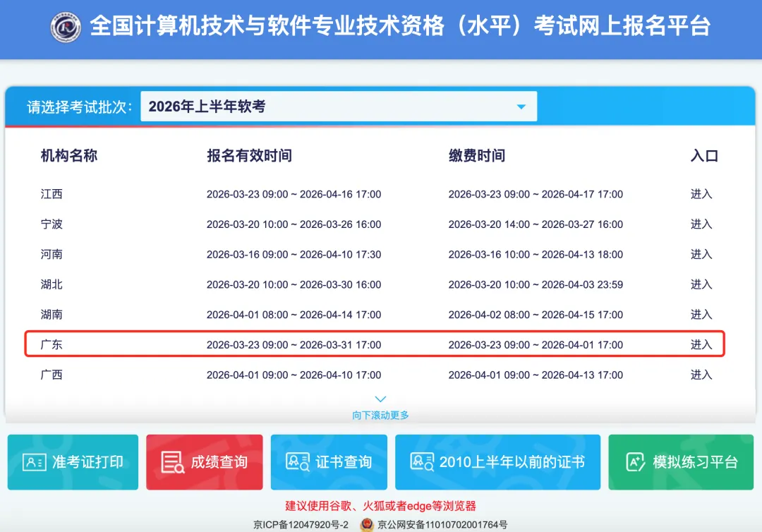Click the dropdown arrow beside 2026年上半年软考
The image size is (762, 532).
coord(521,106)
